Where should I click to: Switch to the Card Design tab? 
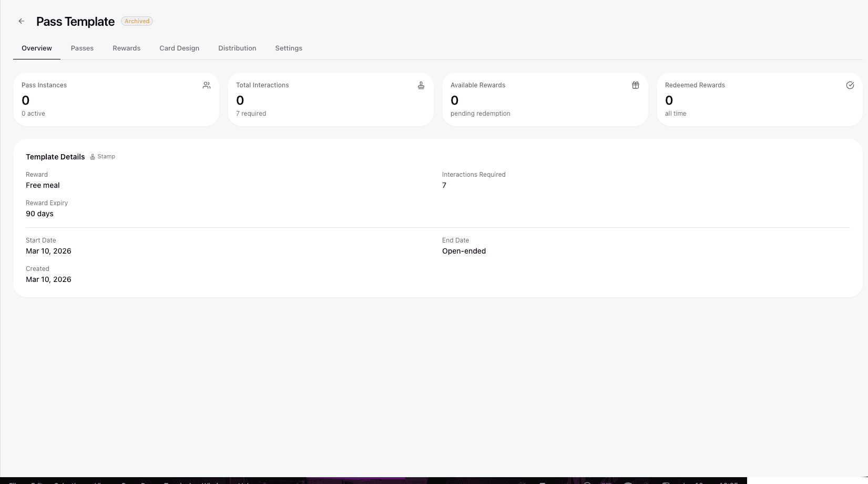point(179,48)
